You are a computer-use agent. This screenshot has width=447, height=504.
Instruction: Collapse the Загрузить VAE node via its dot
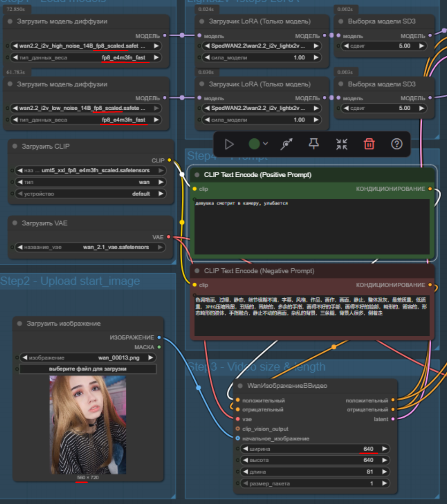tap(14, 223)
